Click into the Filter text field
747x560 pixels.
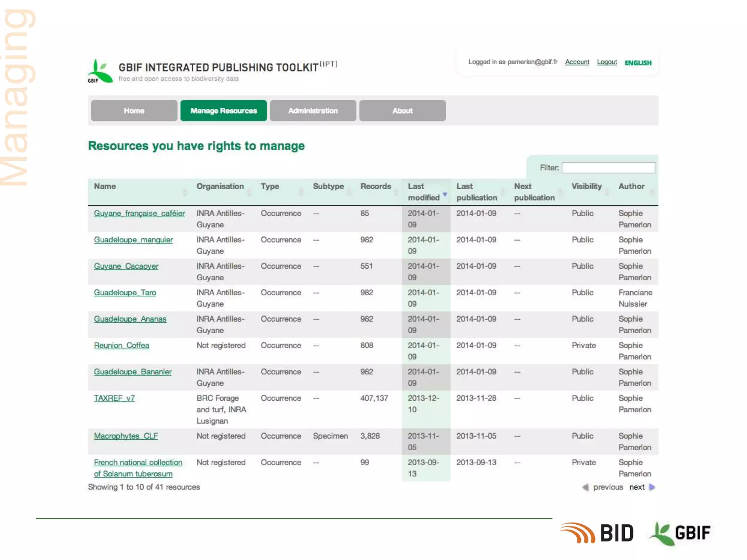click(608, 168)
